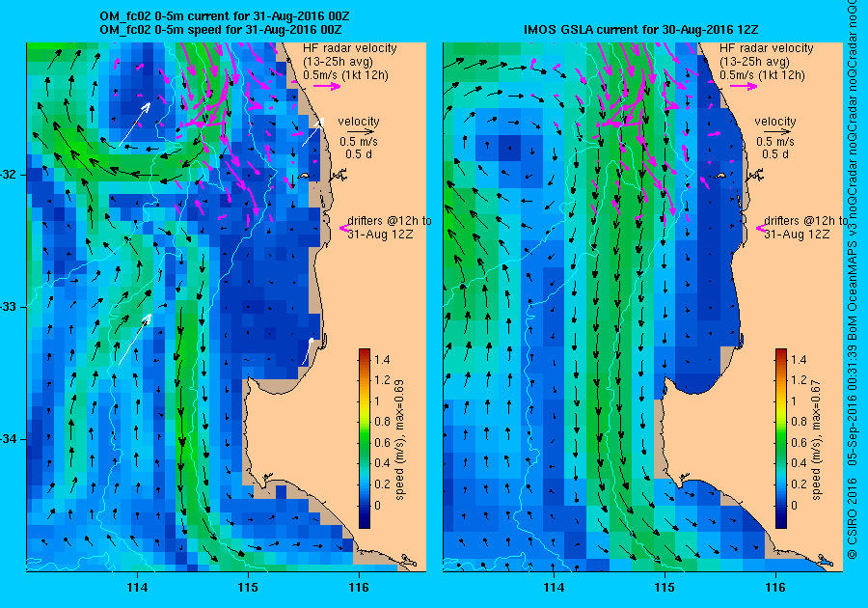This screenshot has width=868, height=608.
Task: Click the '0.5 d' text on left map
Action: [x=359, y=154]
